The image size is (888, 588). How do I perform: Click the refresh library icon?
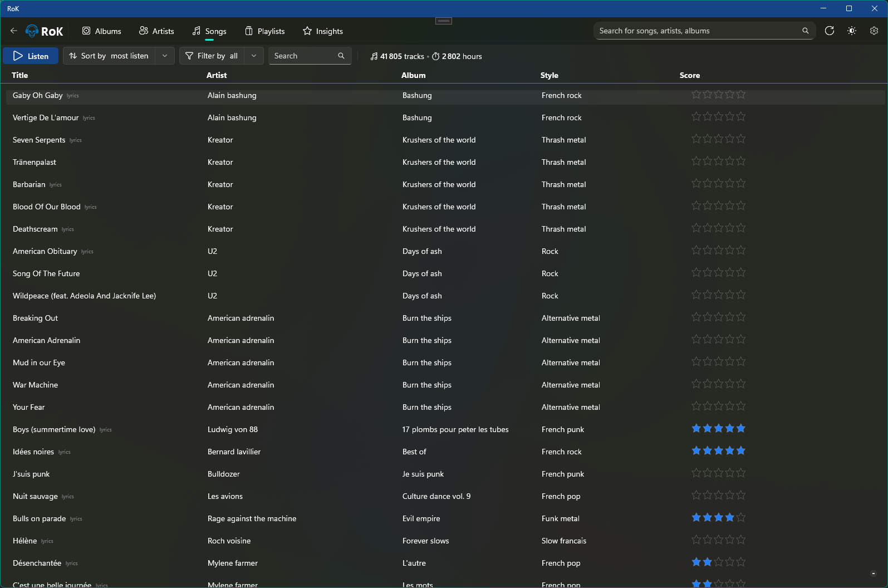829,31
